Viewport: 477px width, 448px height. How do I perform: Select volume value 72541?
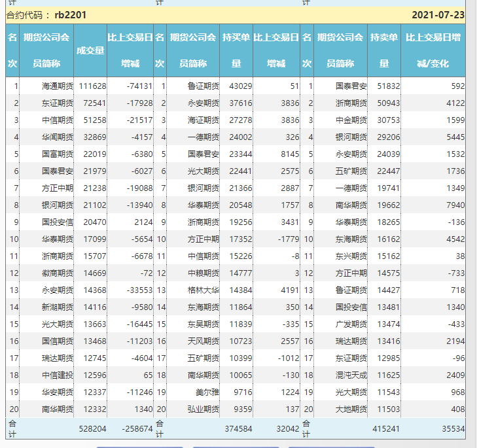click(x=95, y=103)
